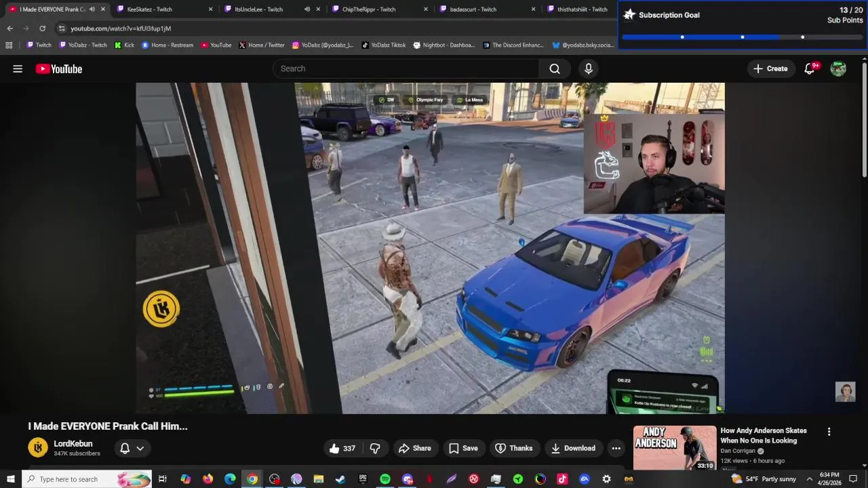Switch to the thisthatshiiit Twitch tab
The height and width of the screenshot is (488, 868).
(x=580, y=9)
